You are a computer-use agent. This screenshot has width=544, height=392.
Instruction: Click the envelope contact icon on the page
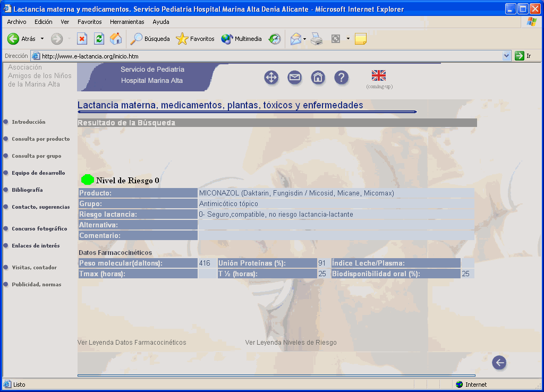pos(294,78)
